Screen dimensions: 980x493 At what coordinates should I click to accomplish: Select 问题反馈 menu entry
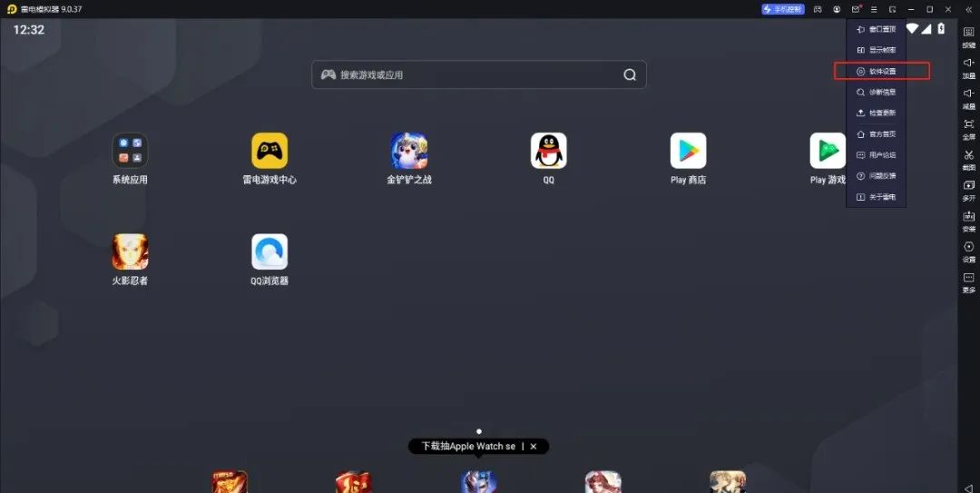coord(877,176)
